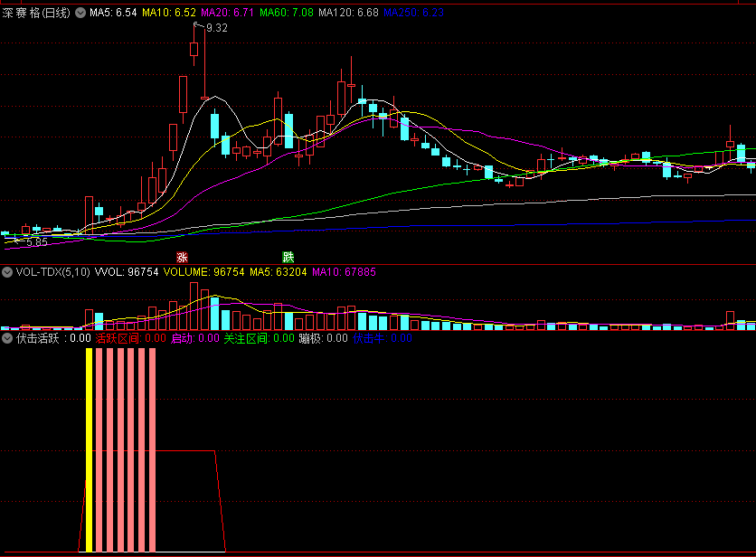Click the 伏击牛: 0.00 label
The height and width of the screenshot is (557, 756).
click(383, 338)
